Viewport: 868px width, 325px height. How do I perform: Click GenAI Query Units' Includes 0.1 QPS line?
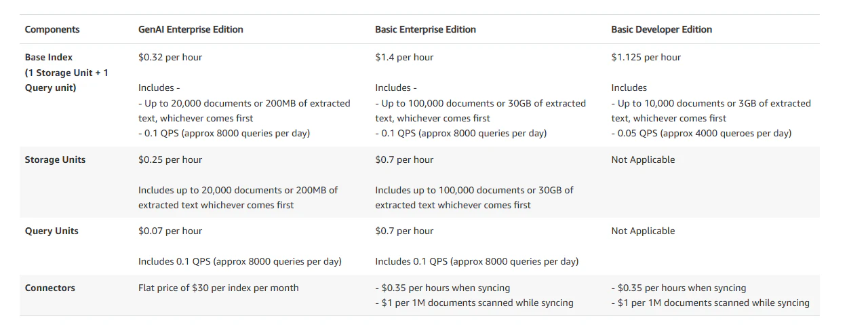click(x=239, y=262)
